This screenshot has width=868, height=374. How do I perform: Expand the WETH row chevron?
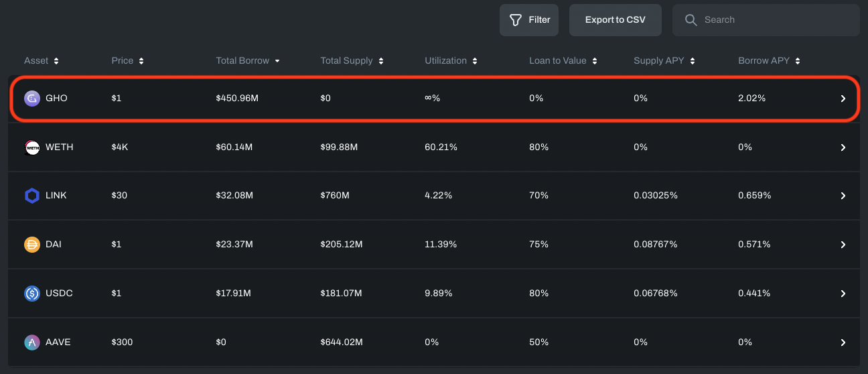[x=843, y=147]
